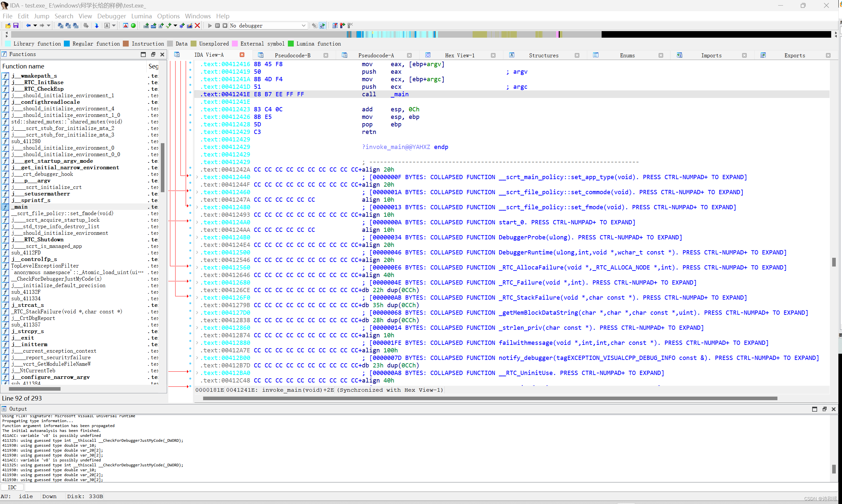842x504 pixels.
Task: Open the No debugger dropdown
Action: 303,26
